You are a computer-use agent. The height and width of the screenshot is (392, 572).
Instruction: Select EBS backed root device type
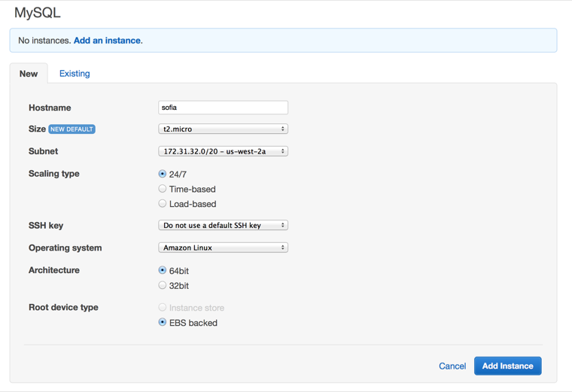[x=163, y=322]
